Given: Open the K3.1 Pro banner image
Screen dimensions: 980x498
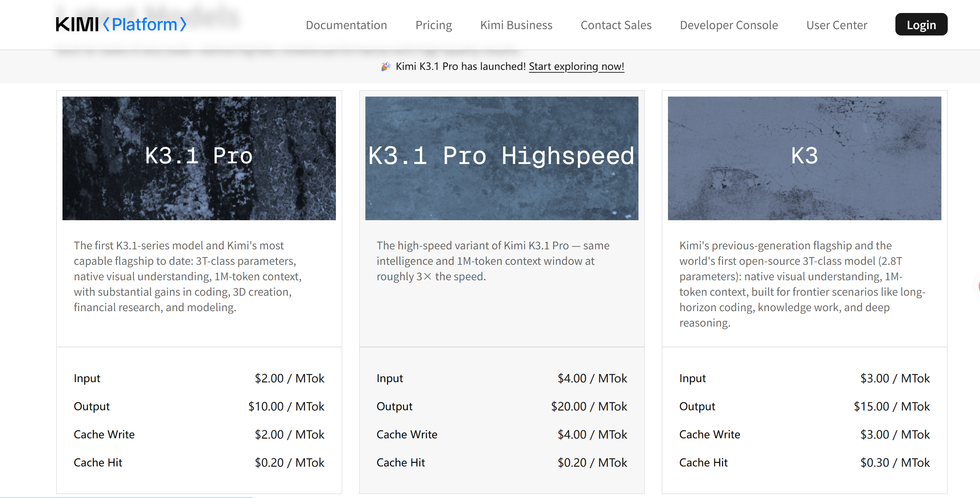Looking at the screenshot, I should click(199, 158).
